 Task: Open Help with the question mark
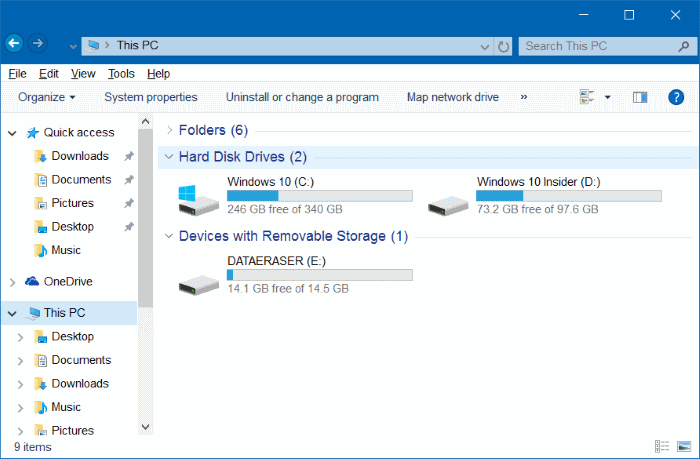tap(676, 97)
